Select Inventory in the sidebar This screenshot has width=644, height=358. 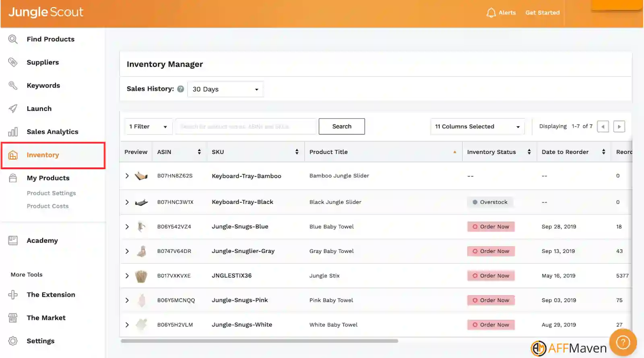(53, 155)
